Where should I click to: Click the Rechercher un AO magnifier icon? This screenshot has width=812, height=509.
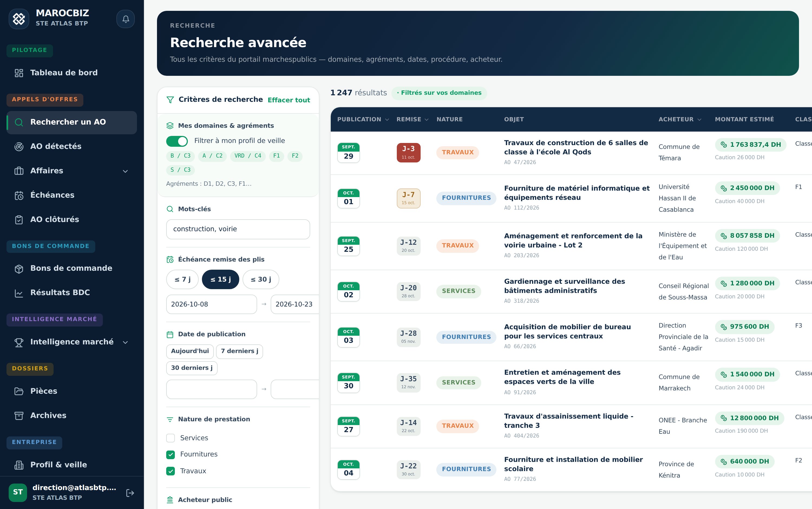pyautogui.click(x=19, y=122)
